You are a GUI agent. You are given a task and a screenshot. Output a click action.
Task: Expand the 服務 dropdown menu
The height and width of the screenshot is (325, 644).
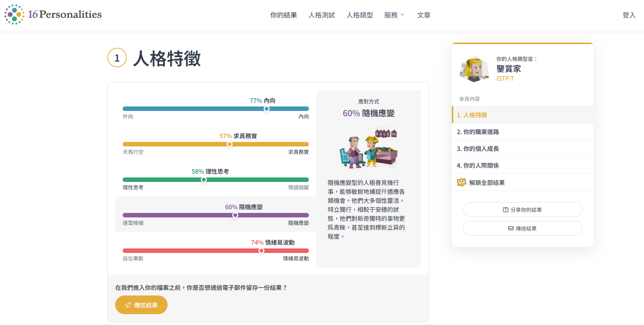pos(394,15)
